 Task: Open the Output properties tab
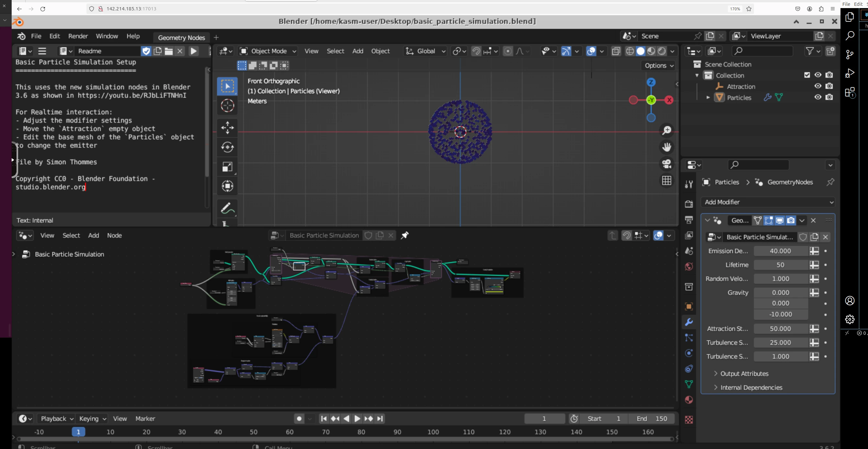(689, 219)
